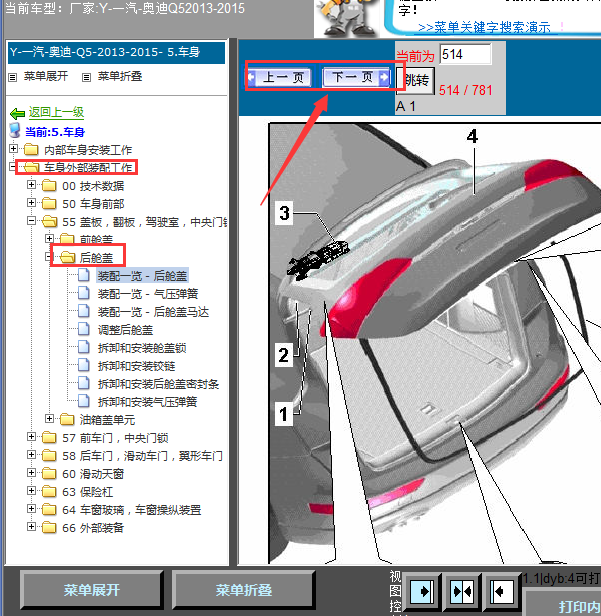
Task: Open 拆卸和安装气压弹簧 document
Action: tap(147, 402)
